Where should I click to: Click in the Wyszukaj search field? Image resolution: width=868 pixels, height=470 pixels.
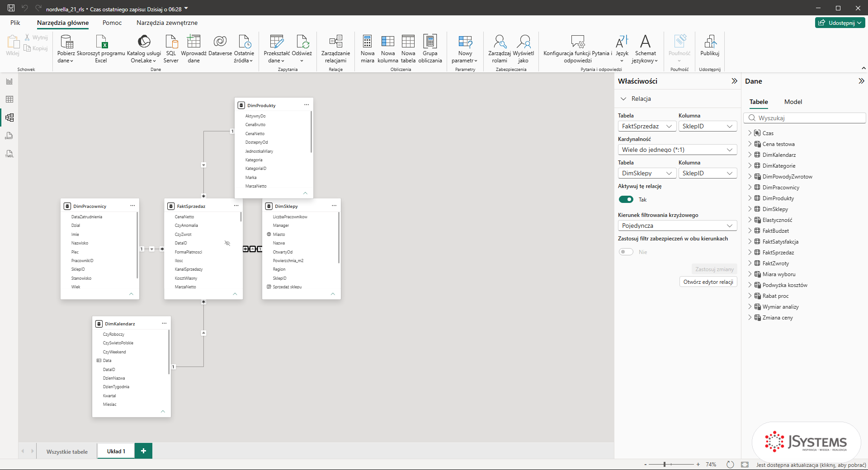(805, 118)
